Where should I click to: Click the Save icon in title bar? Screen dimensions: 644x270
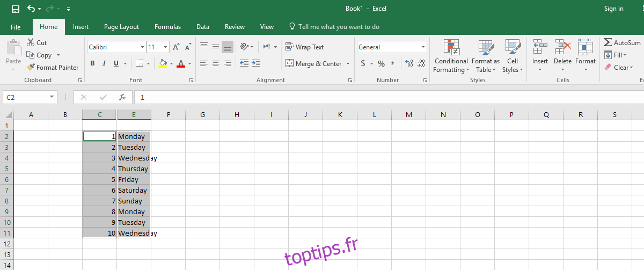coord(16,9)
